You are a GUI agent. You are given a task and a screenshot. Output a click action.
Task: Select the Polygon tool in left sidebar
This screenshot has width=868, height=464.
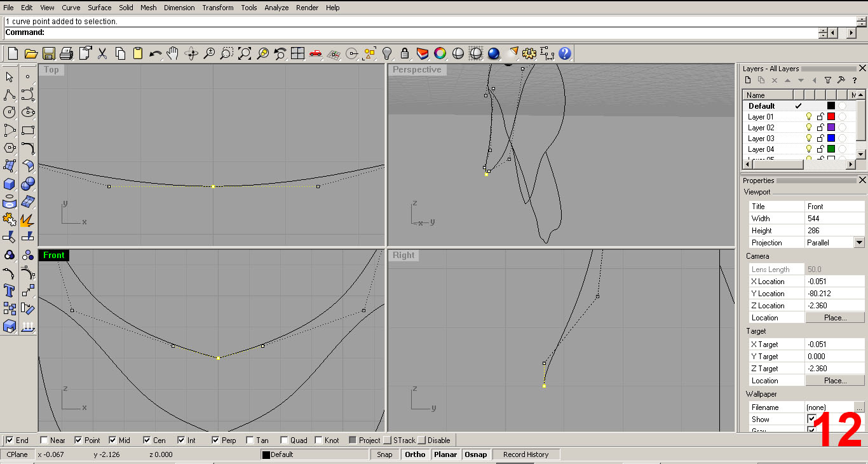tap(10, 148)
